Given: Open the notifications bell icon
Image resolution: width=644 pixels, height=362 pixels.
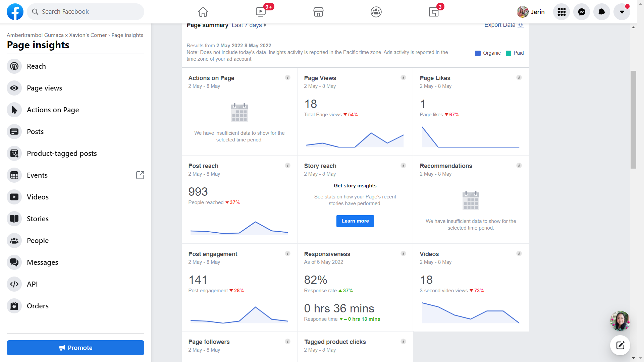Looking at the screenshot, I should [602, 12].
